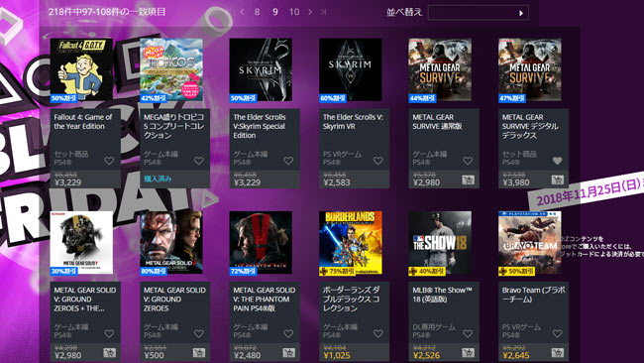Click the ¥1,025 Borderlands price
The height and width of the screenshot is (363, 644).
[x=337, y=355]
